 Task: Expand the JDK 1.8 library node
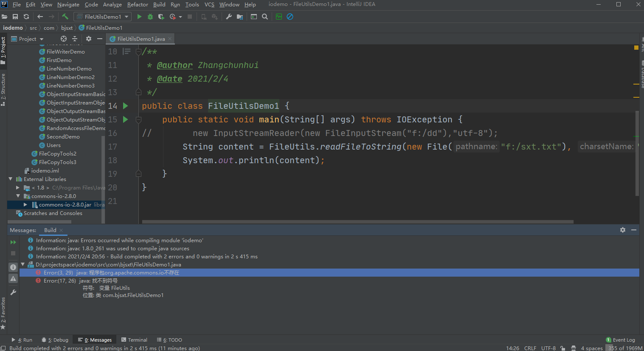pyautogui.click(x=18, y=187)
